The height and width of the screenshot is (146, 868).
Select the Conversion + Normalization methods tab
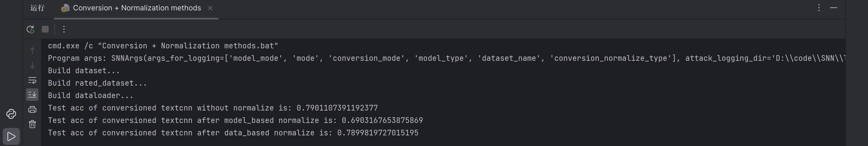[137, 8]
